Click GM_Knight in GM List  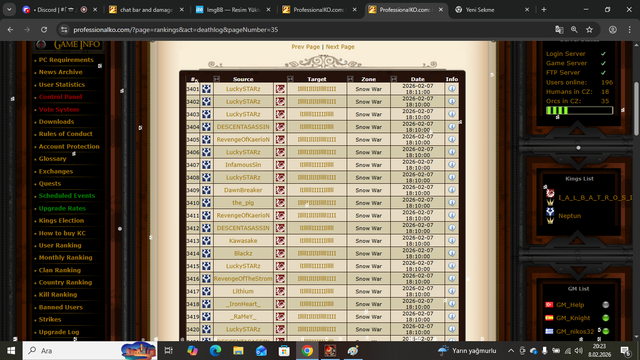(x=573, y=318)
